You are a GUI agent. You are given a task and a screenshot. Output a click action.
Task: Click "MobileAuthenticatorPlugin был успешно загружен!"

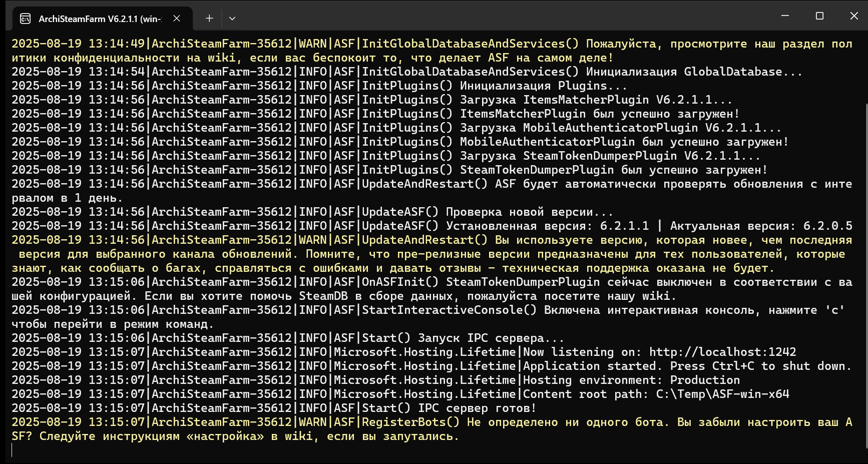(x=624, y=142)
